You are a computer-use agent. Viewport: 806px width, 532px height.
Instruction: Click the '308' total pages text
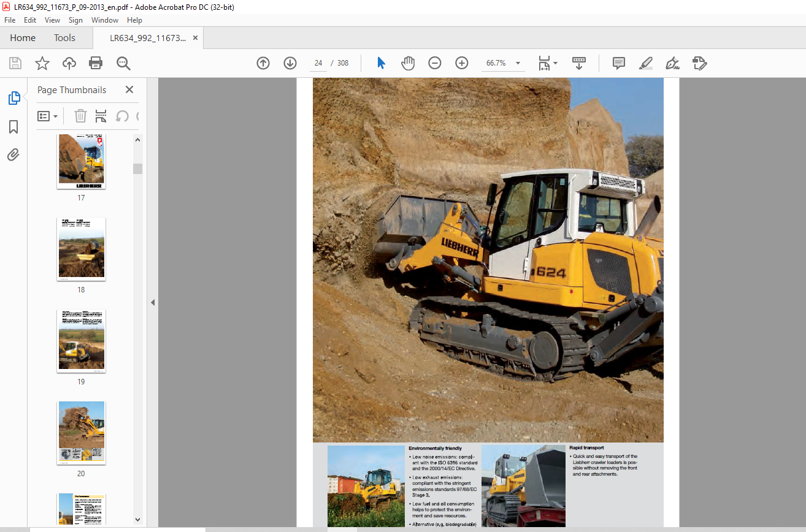pos(343,63)
